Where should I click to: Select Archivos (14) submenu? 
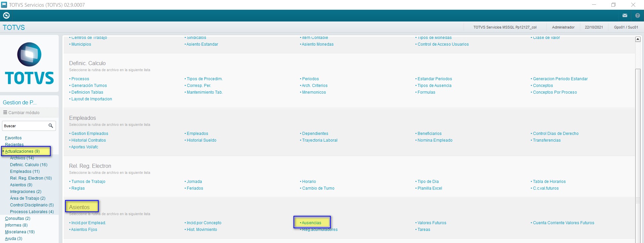tap(22, 158)
